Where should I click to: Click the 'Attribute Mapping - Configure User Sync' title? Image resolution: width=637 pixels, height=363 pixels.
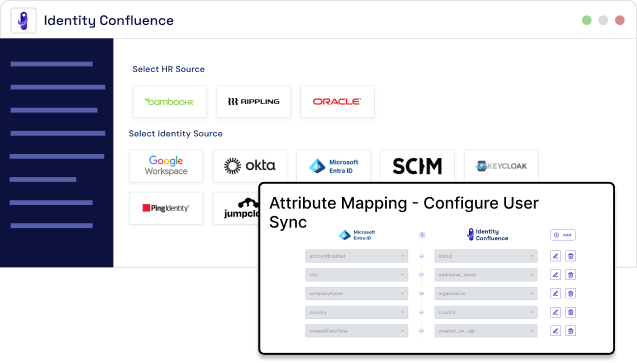coord(404,212)
